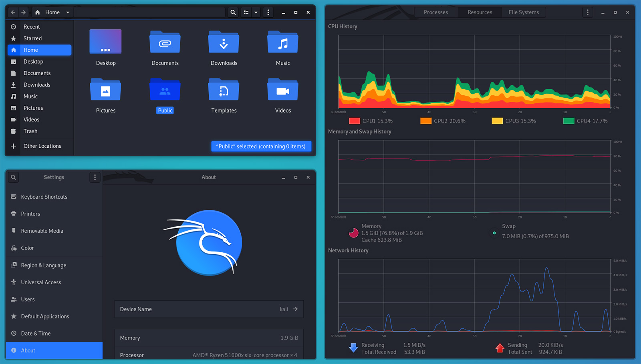Screen dimensions: 641x364
Task: Switch Files to list view
Action: pyautogui.click(x=246, y=12)
